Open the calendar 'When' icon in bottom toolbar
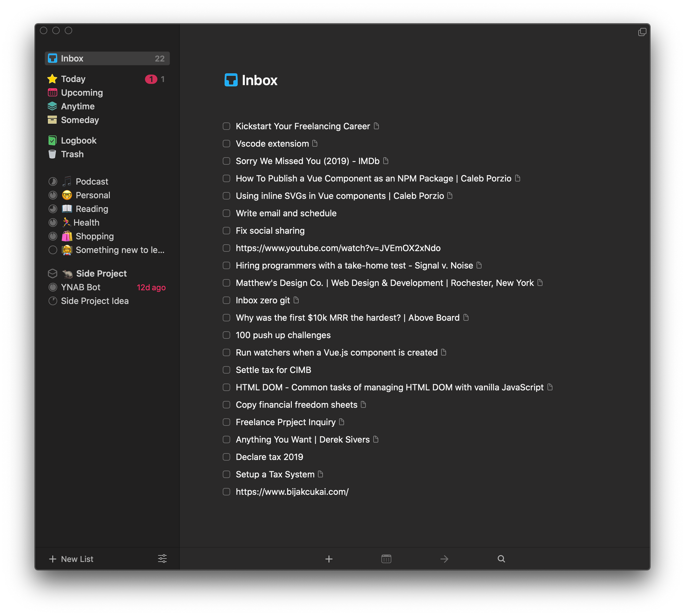Screen dimensions: 685x616 pyautogui.click(x=386, y=559)
